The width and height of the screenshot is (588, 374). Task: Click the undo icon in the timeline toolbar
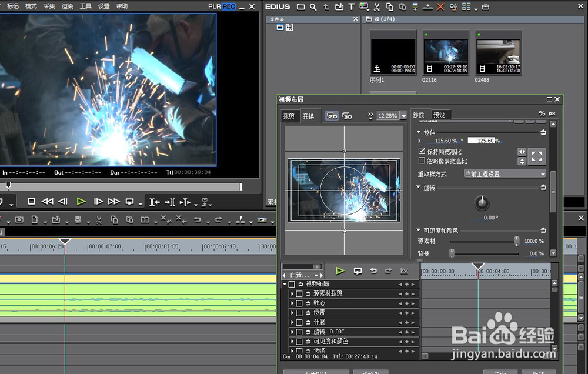(197, 220)
